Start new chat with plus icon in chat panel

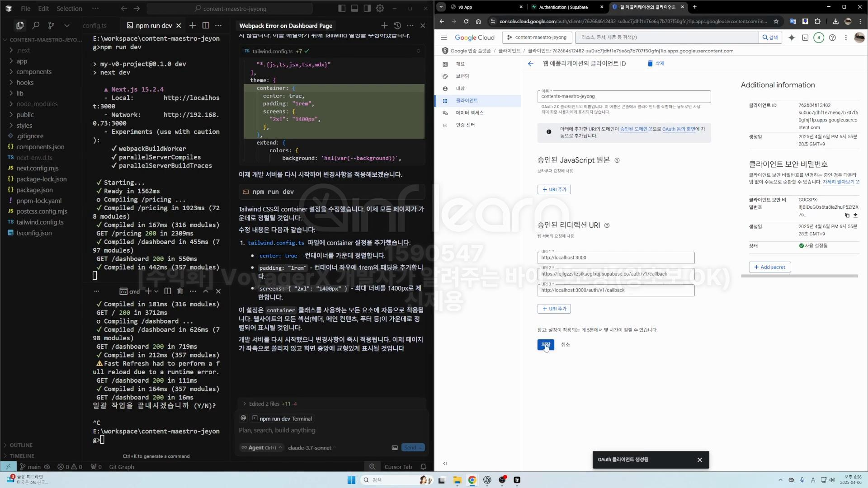click(x=384, y=26)
